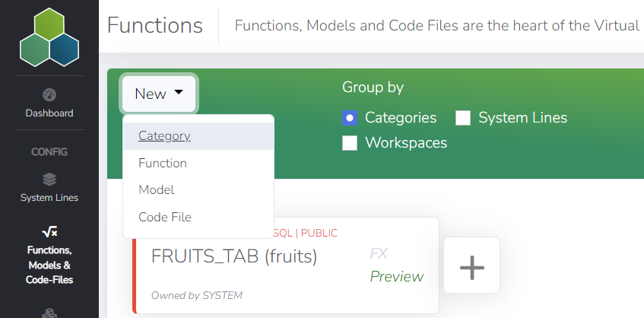Enable the System Lines group-by checkbox
The width and height of the screenshot is (644, 318).
pyautogui.click(x=463, y=118)
